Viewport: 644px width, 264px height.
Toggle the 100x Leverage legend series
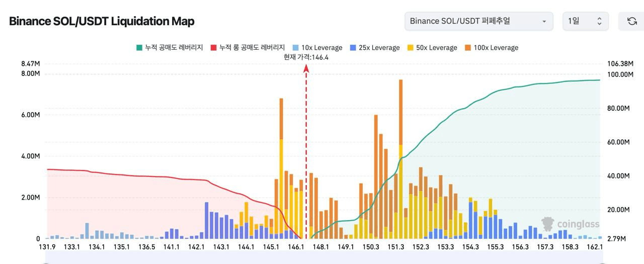tap(495, 48)
